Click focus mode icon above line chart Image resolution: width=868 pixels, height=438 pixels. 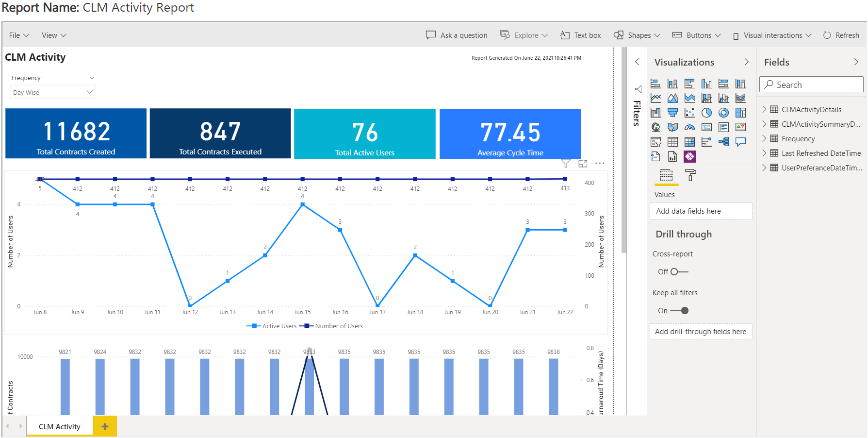(x=583, y=164)
